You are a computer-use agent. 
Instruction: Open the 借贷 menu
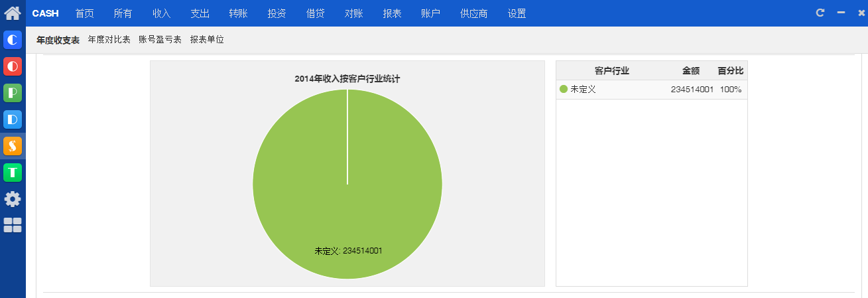[x=316, y=13]
